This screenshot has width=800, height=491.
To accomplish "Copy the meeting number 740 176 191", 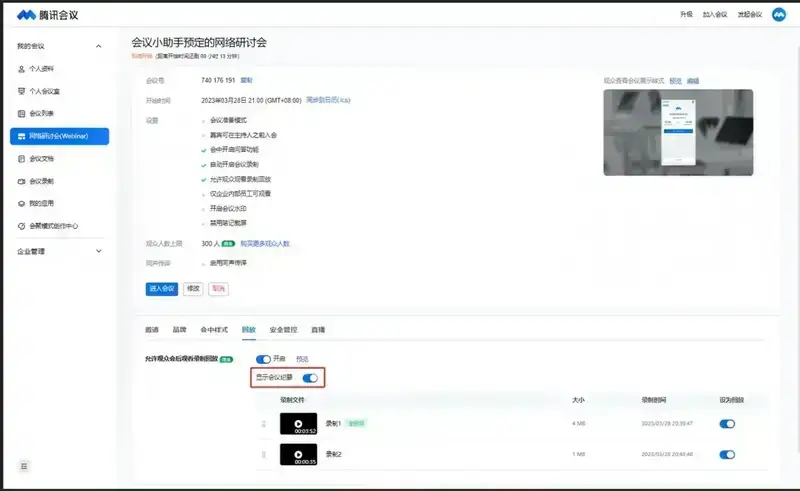I will coord(246,81).
